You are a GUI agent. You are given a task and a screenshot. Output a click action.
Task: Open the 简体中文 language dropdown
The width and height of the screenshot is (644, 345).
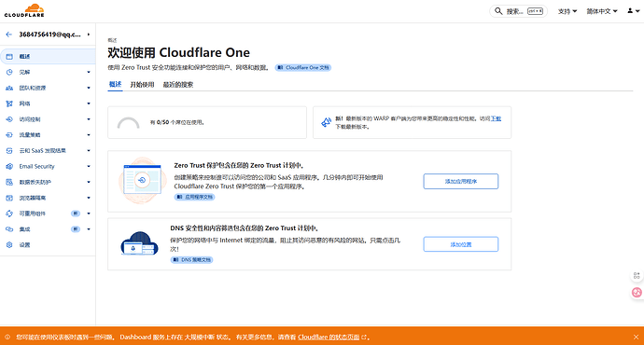click(602, 11)
